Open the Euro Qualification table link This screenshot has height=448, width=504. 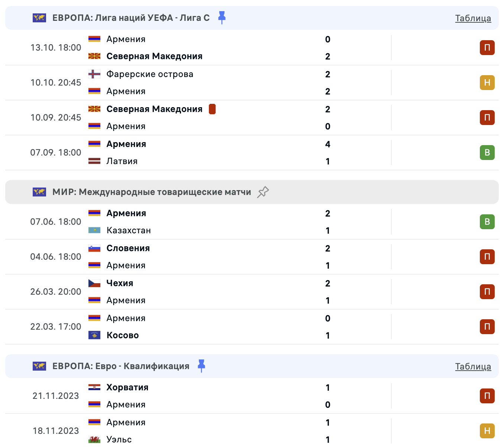click(473, 367)
